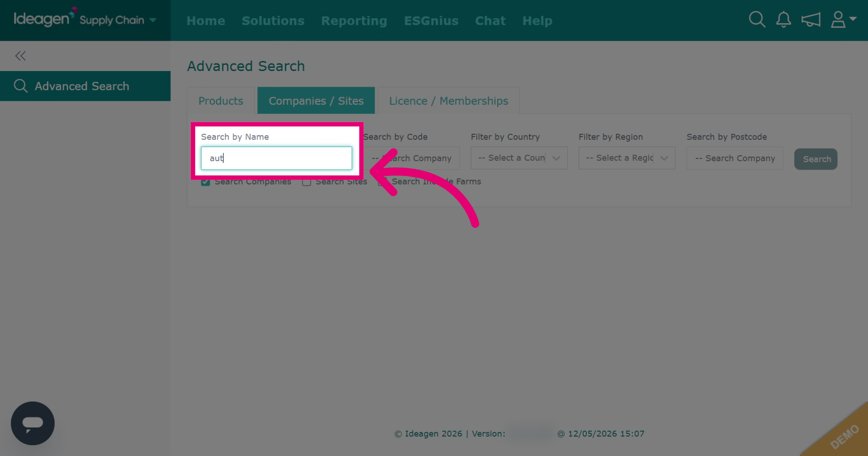The width and height of the screenshot is (868, 456).
Task: Open the ESGnius menu item
Action: tap(431, 21)
